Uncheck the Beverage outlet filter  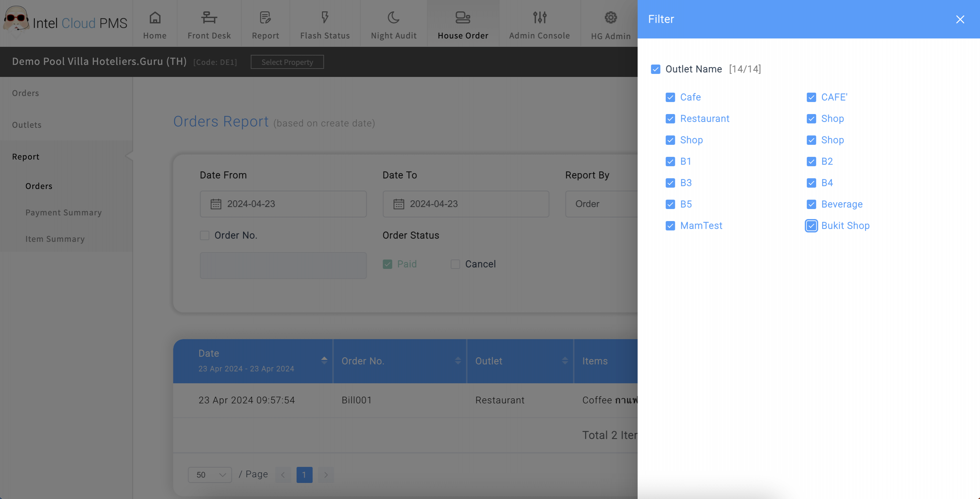pos(811,204)
